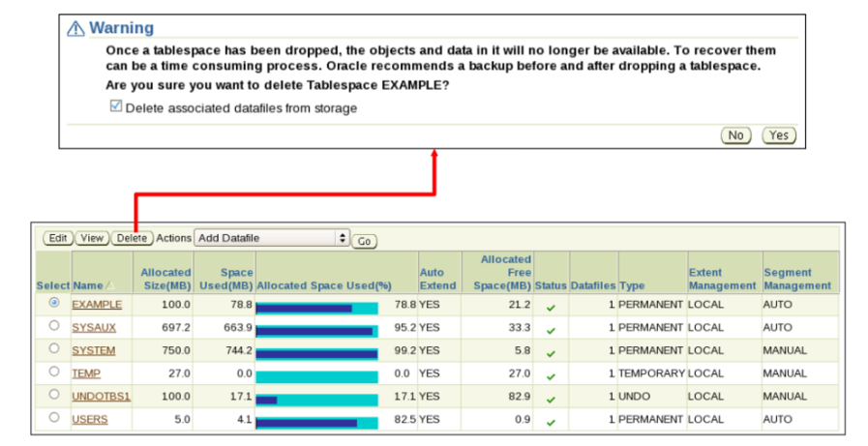Viewport: 868px width, 446px height.
Task: Click the green status checkmark for EXAMPLE
Action: [551, 308]
